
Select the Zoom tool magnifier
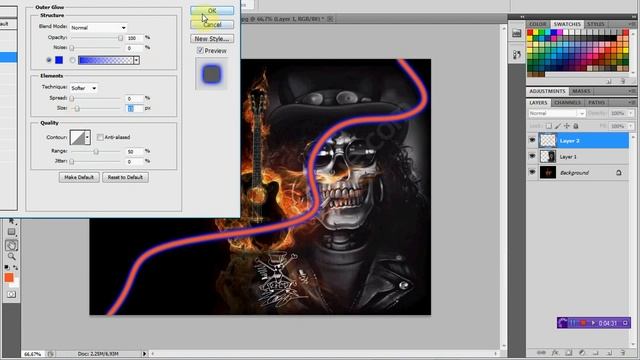point(11,256)
